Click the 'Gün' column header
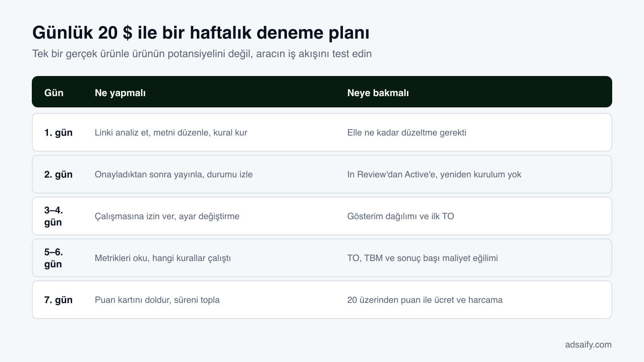Screen dimensions: 644x362 coord(54,93)
